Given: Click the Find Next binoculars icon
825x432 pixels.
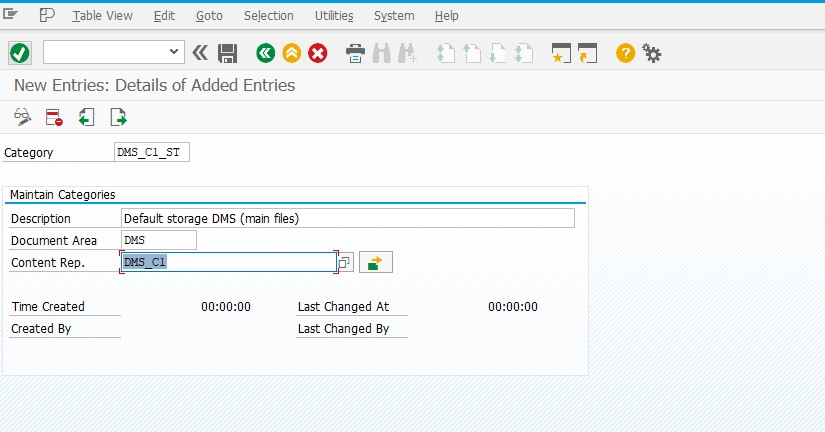Looking at the screenshot, I should pos(408,53).
